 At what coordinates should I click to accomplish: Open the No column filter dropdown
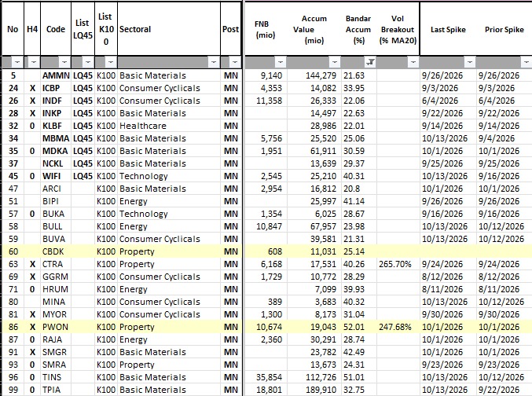coord(17,62)
